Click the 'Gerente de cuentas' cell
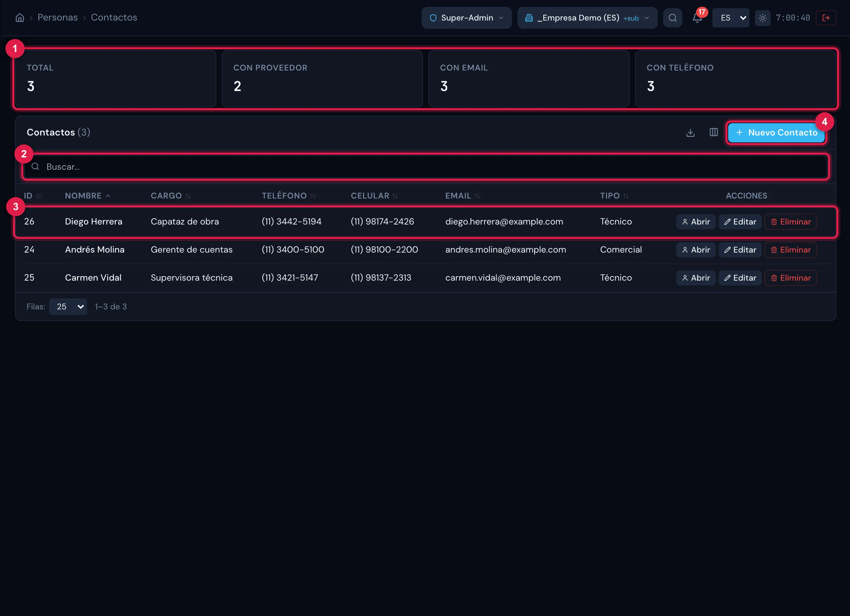The width and height of the screenshot is (850, 616). 192,250
